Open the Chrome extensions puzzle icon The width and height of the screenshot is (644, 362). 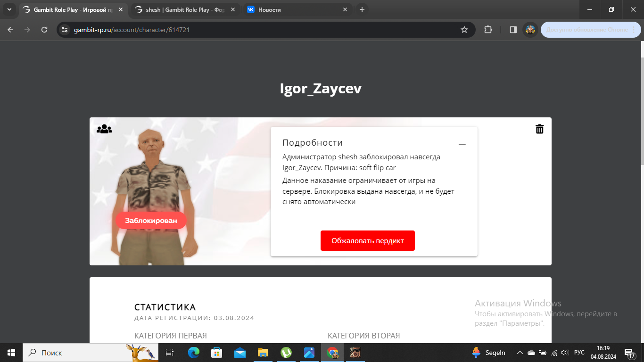tap(488, 30)
